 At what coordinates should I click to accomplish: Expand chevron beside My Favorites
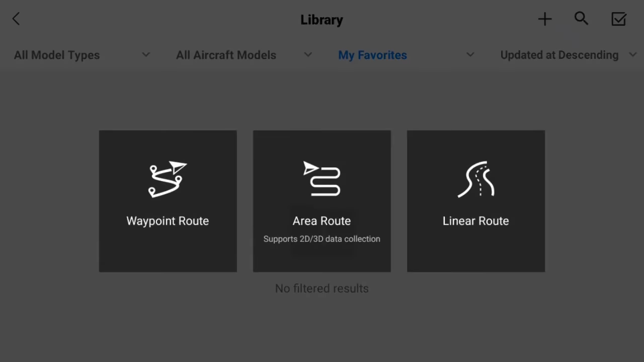pyautogui.click(x=470, y=55)
